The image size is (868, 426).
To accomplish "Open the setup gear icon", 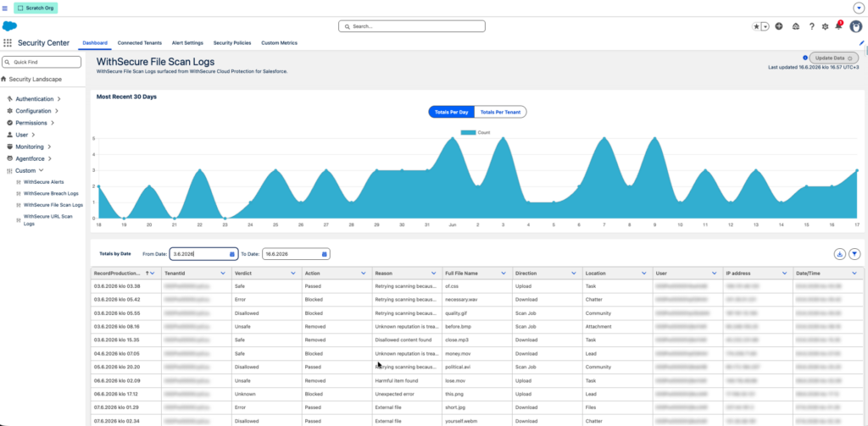I will (825, 26).
